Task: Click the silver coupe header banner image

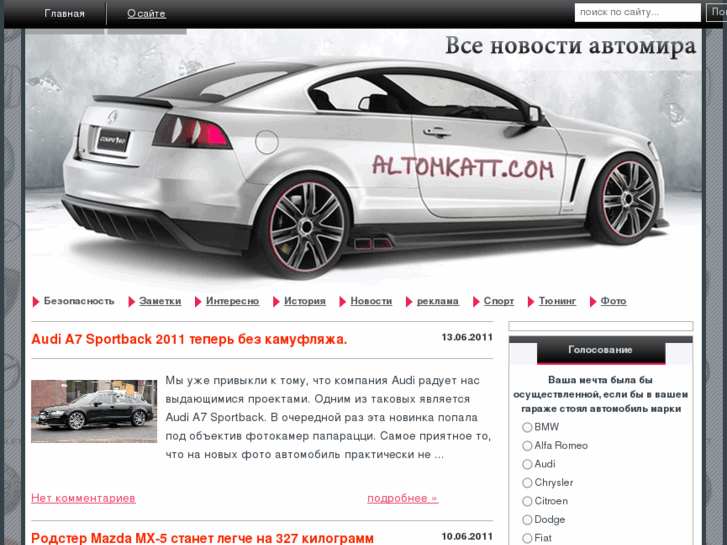Action: [x=363, y=158]
